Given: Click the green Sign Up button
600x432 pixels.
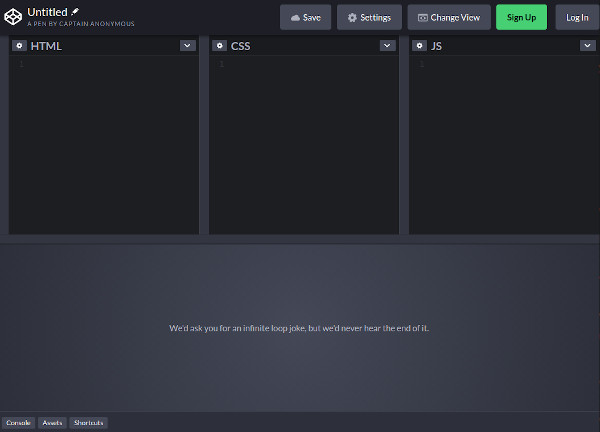Looking at the screenshot, I should [521, 17].
